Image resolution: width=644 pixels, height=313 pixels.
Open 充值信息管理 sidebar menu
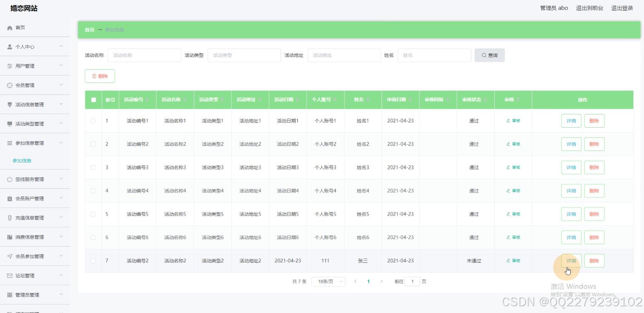35,218
